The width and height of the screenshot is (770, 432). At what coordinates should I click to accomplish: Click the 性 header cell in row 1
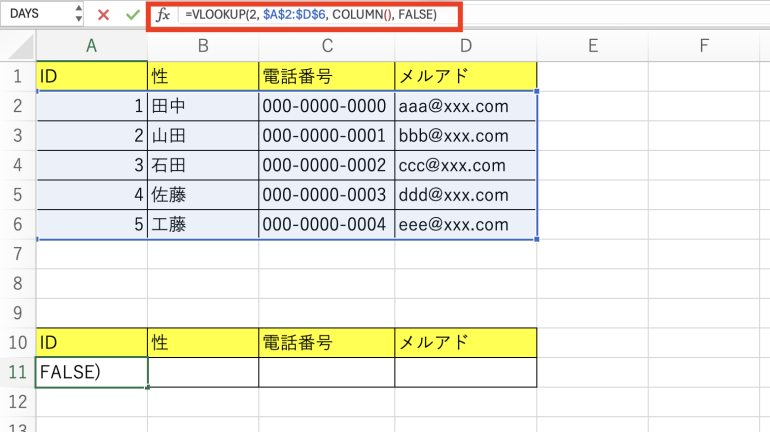click(203, 77)
